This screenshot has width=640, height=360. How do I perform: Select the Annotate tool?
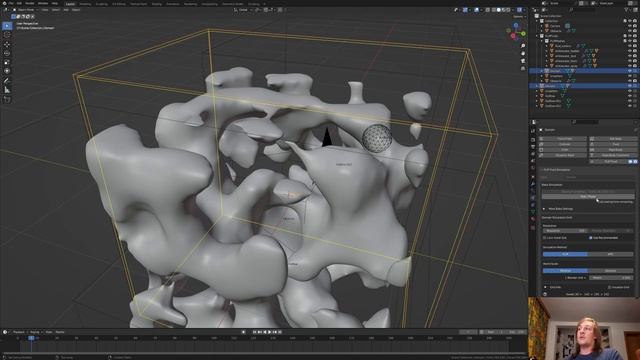coord(7,81)
